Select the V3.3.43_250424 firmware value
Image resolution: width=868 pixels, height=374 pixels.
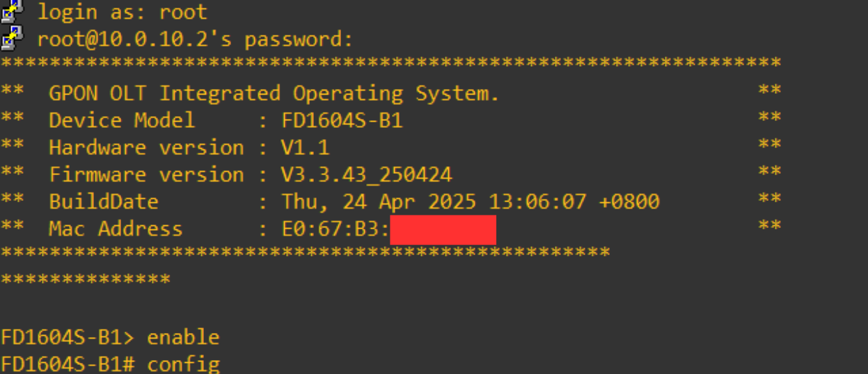(x=367, y=174)
